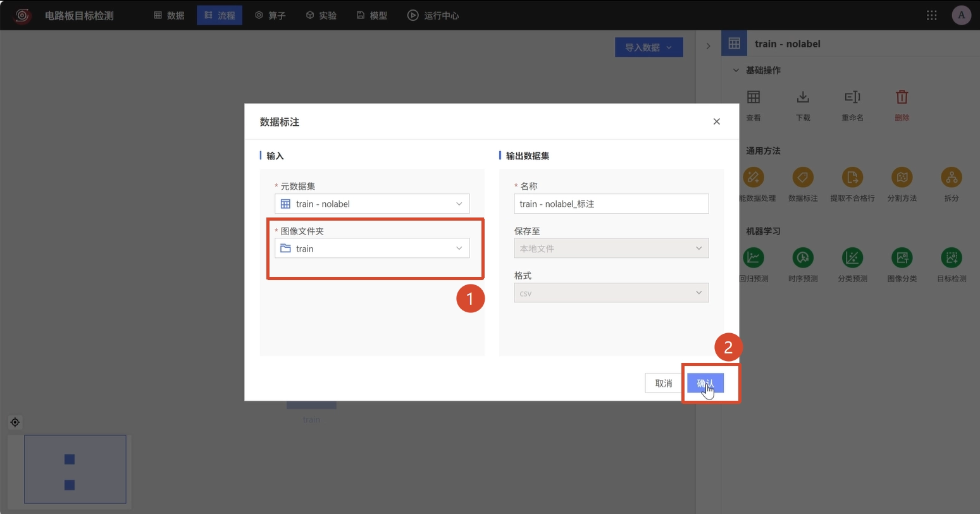Select the 拆分 icon
This screenshot has height=514, width=980.
952,178
